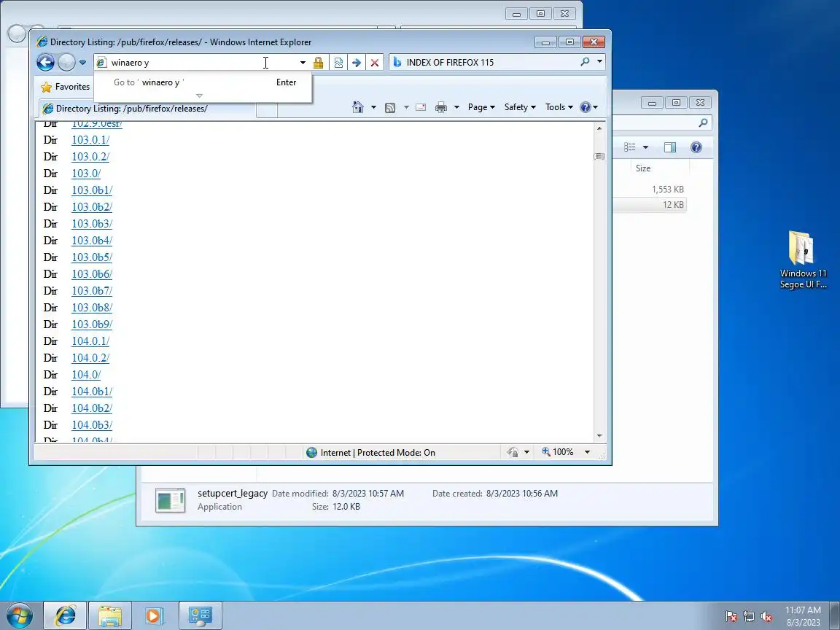
Task: Click the vertical scrollbar thumb
Action: 599,157
